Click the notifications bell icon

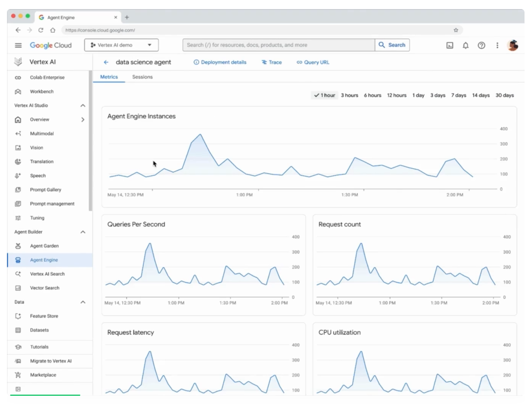tap(466, 46)
